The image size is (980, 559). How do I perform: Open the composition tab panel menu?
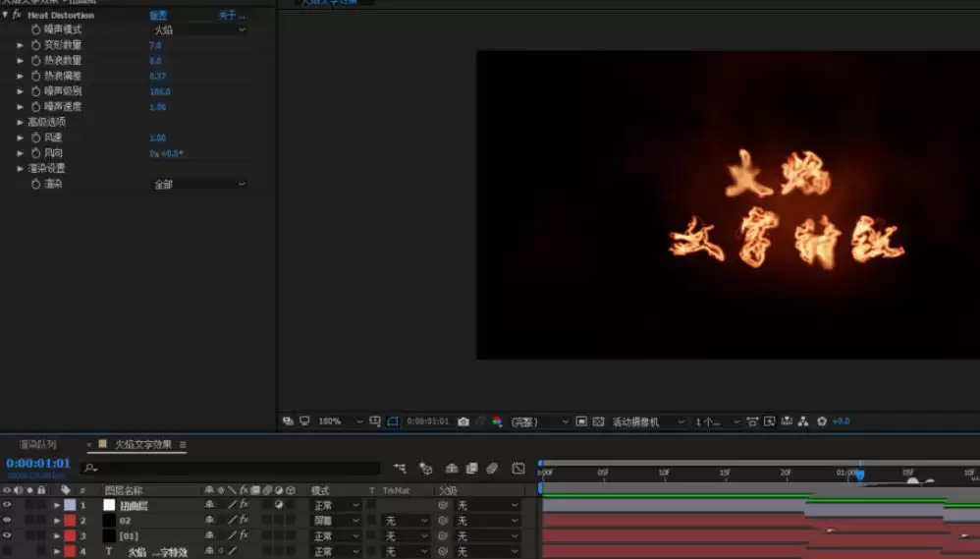coord(183,445)
